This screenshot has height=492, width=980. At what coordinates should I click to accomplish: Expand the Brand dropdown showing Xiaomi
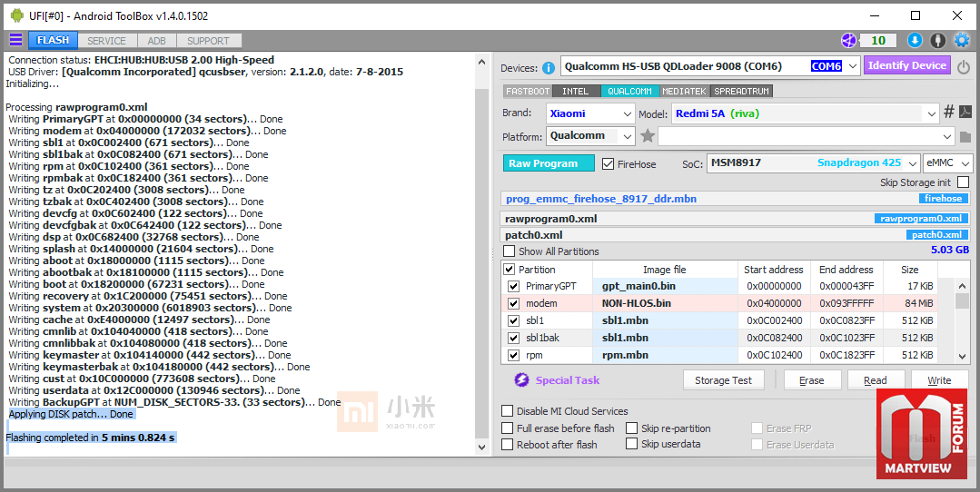(x=627, y=113)
